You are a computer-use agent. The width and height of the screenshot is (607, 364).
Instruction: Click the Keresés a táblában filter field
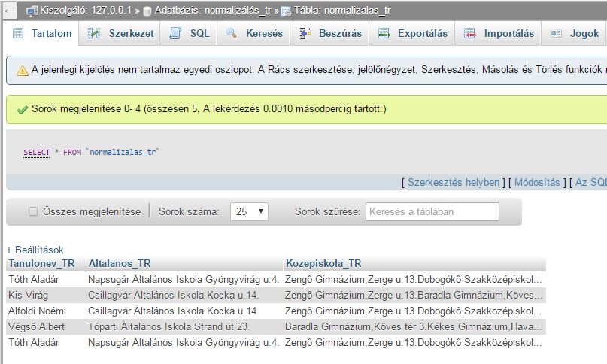click(x=432, y=212)
